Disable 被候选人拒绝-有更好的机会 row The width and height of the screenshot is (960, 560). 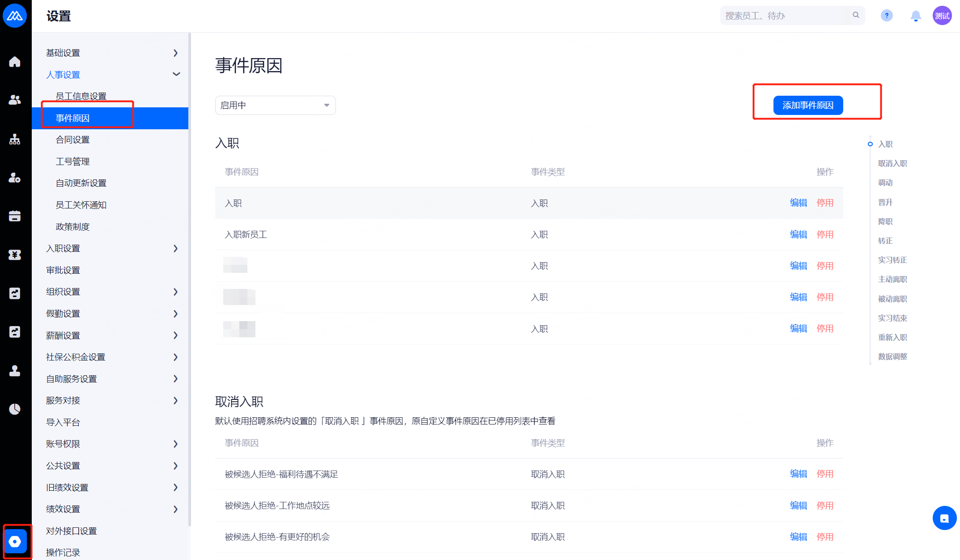point(825,537)
